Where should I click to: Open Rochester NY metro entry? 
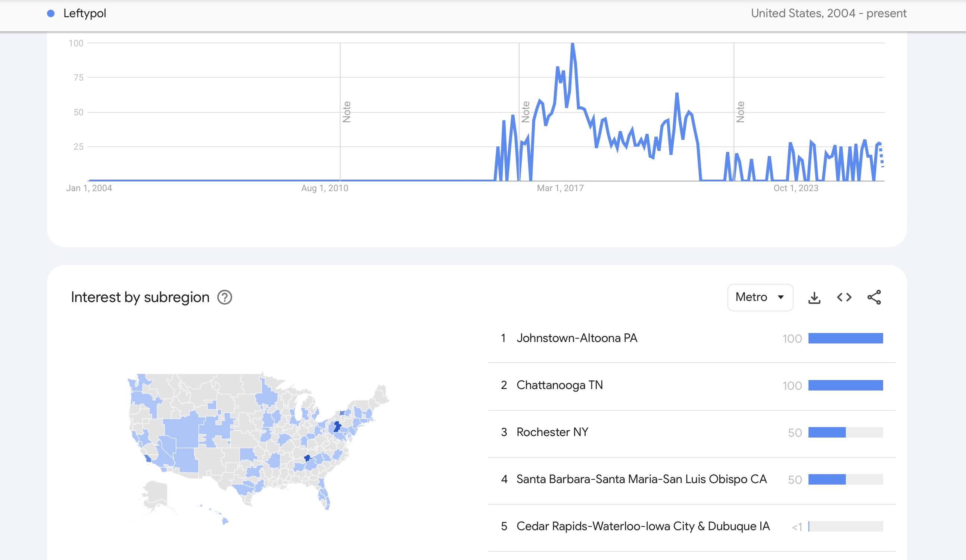tap(552, 432)
